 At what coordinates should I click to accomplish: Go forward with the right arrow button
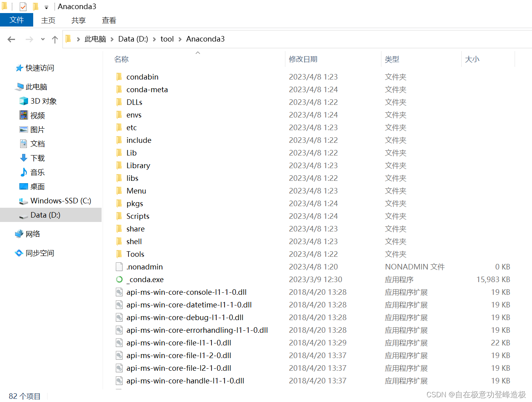[x=29, y=39]
